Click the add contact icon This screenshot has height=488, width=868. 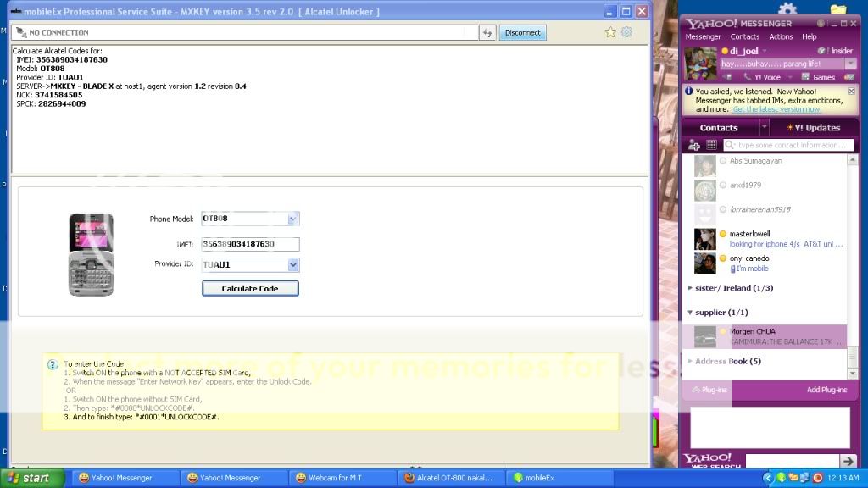(x=694, y=145)
